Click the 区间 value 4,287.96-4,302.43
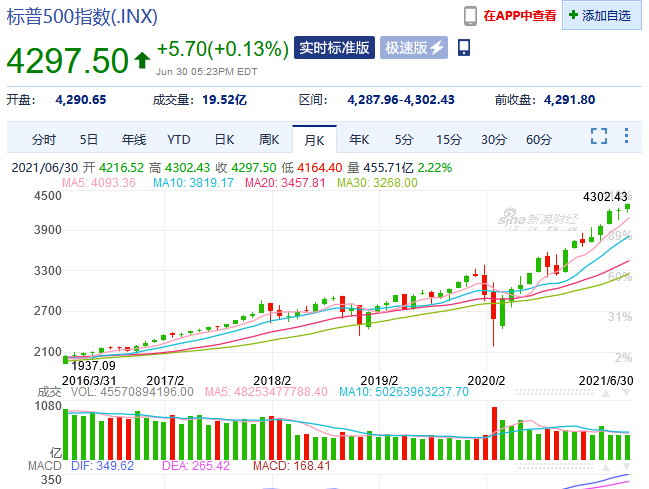649x489 pixels. [x=401, y=100]
